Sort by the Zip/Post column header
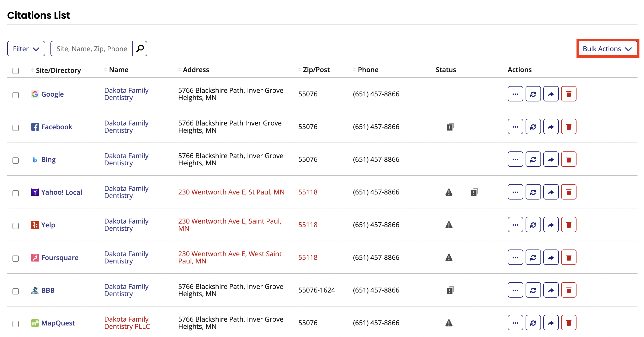 coord(316,70)
